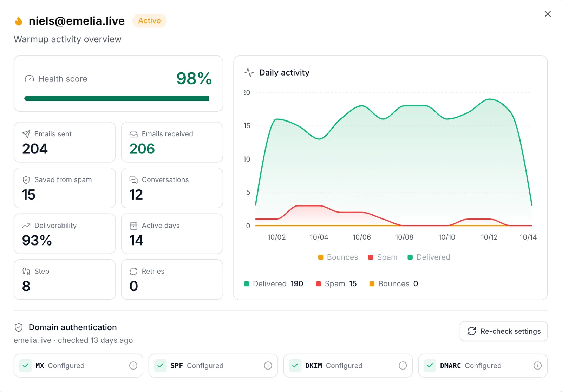562x392 pixels.
Task: Click the DKIM Configured green checkmark
Action: pyautogui.click(x=295, y=366)
